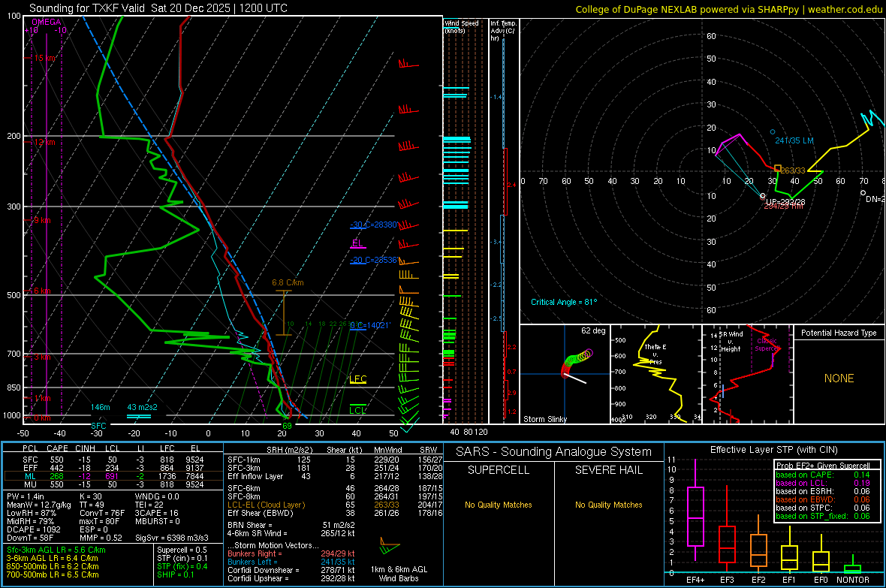Click the Supercell = 0.5 value

[x=182, y=550]
